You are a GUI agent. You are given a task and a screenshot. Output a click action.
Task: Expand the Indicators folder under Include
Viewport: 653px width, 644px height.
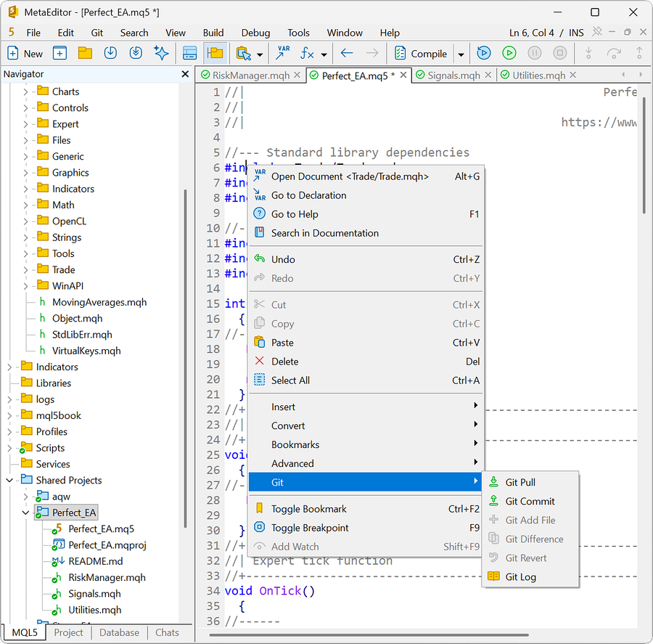pyautogui.click(x=26, y=189)
